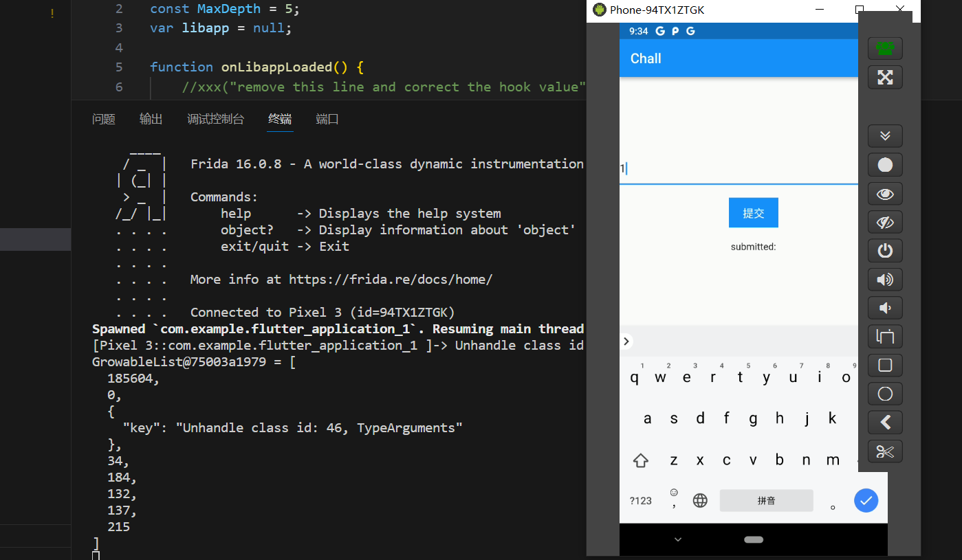
Task: Click the 185604 value in terminal output
Action: pyautogui.click(x=131, y=379)
